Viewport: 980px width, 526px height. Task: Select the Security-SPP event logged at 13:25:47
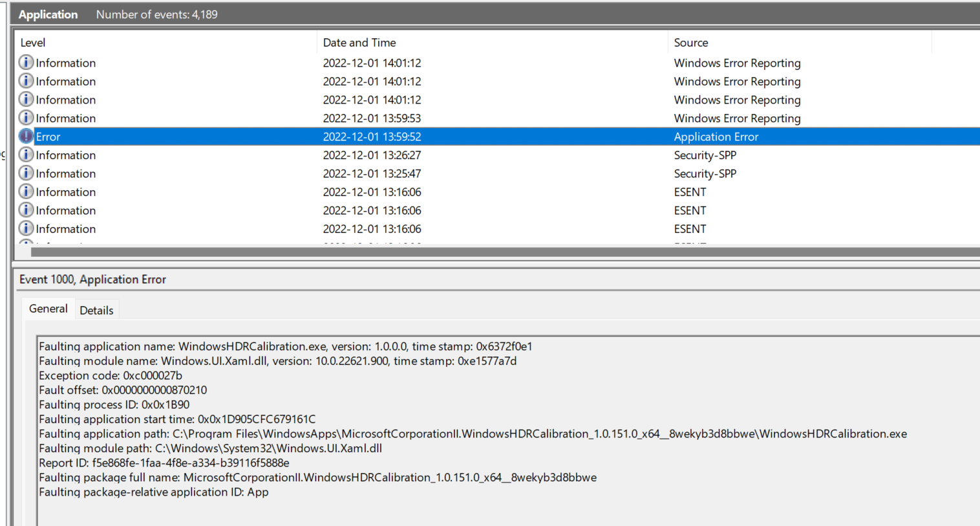(x=705, y=173)
